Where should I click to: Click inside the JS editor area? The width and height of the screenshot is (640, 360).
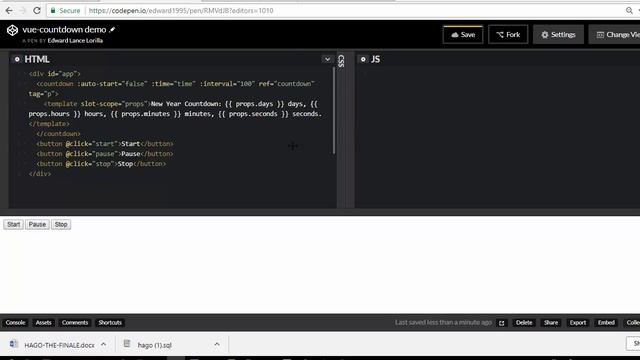[498, 138]
